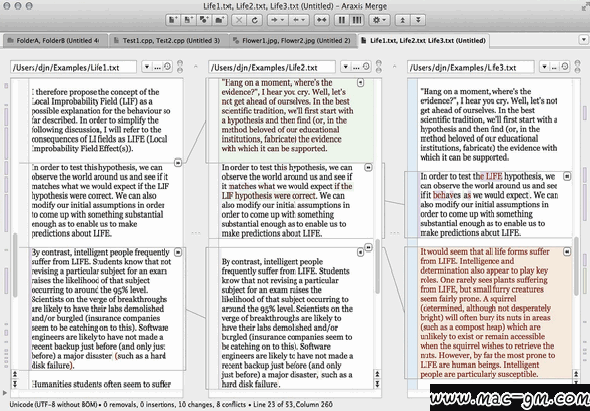This screenshot has height=411, width=590.
Task: Click previous-change arrow at bottom of Life1 pane
Action: tap(15, 374)
